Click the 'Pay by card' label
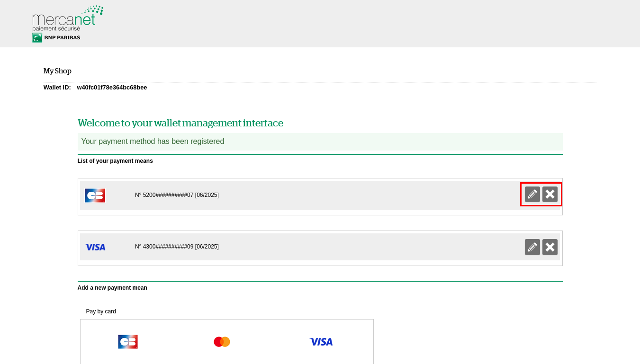640x364 pixels. point(101,311)
